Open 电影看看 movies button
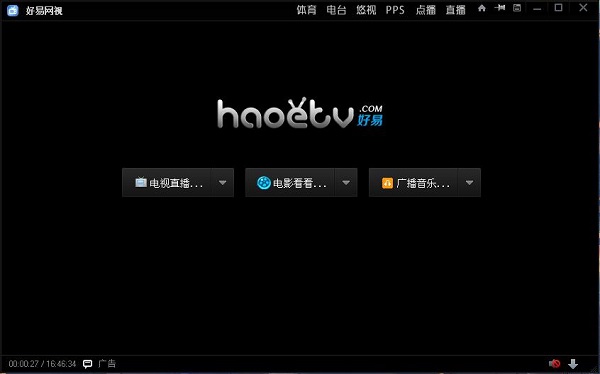Image resolution: width=600 pixels, height=374 pixels. [x=290, y=183]
